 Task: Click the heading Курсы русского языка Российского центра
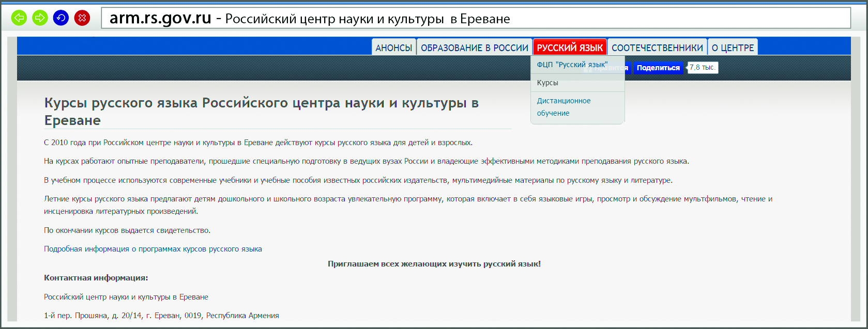pos(262,112)
